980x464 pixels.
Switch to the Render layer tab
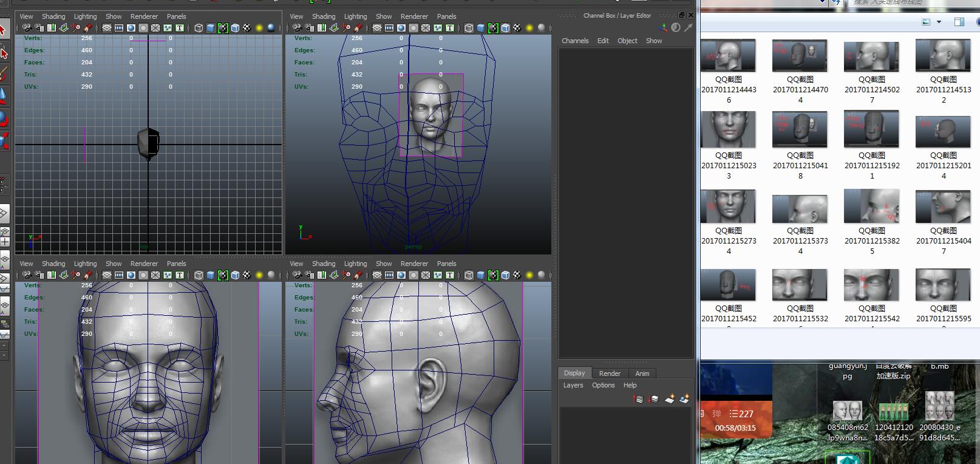pyautogui.click(x=610, y=374)
